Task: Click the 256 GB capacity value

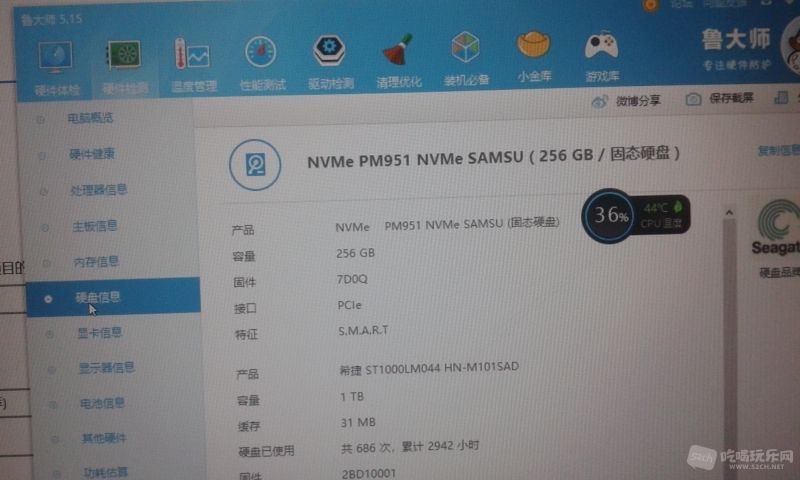Action: [356, 254]
